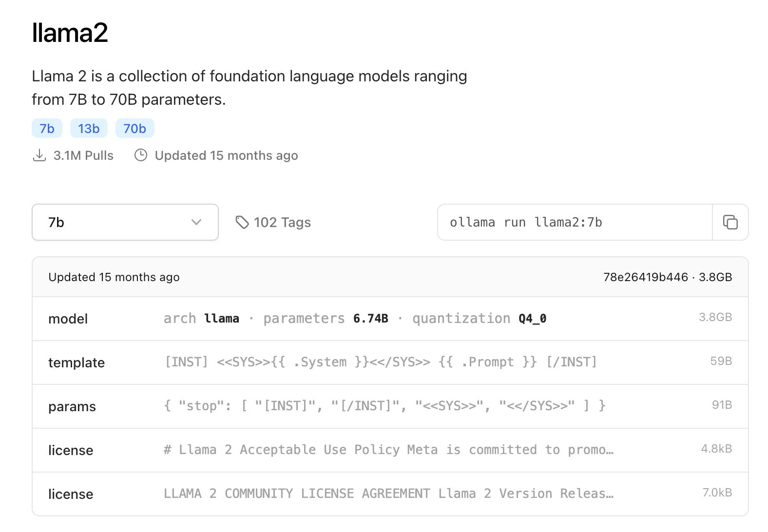
Task: Click the digest 78e26419b446 · 3.8GB
Action: pos(668,277)
